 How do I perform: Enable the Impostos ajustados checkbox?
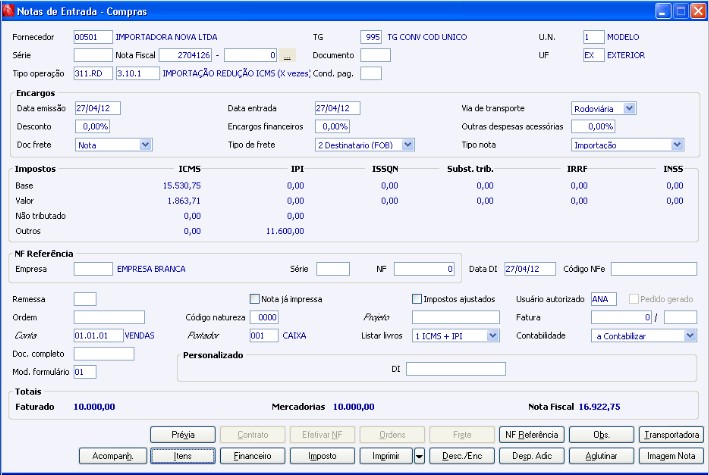[417, 298]
